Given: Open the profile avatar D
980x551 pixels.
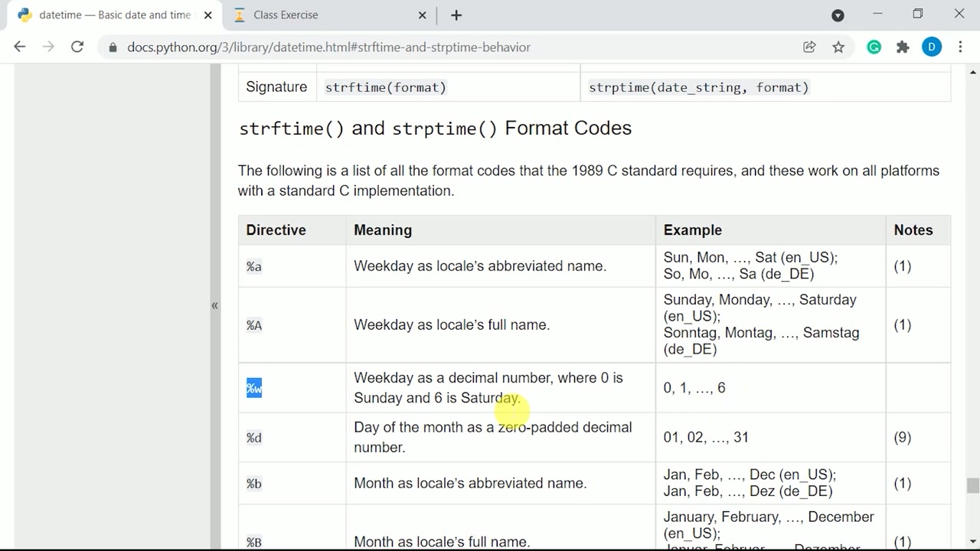Looking at the screenshot, I should click(x=932, y=47).
